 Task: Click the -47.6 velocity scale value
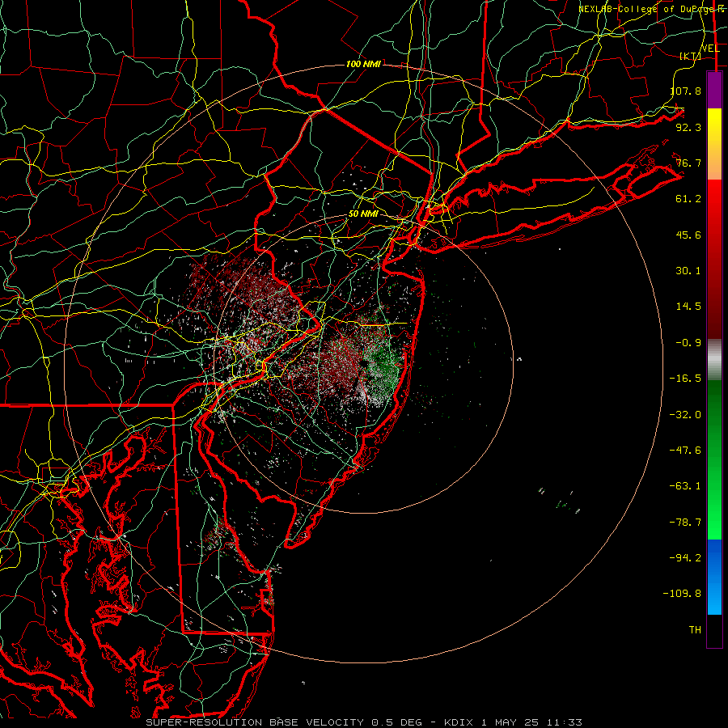point(685,451)
